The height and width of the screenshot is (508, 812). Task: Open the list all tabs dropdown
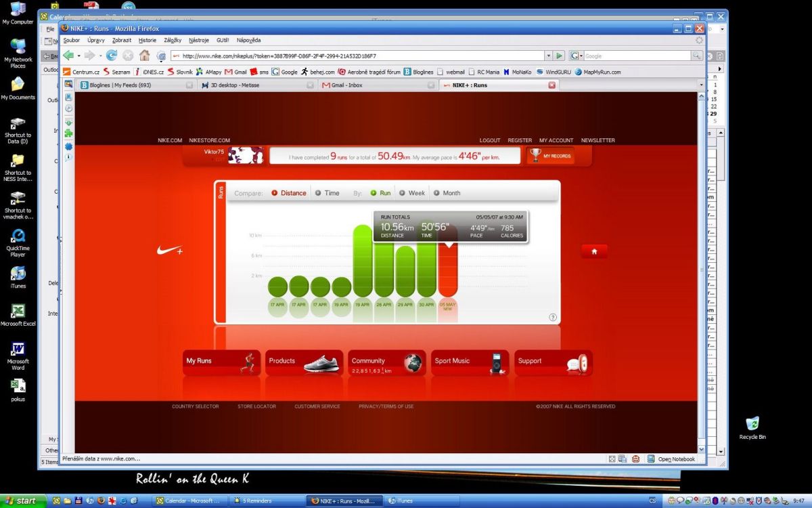700,85
